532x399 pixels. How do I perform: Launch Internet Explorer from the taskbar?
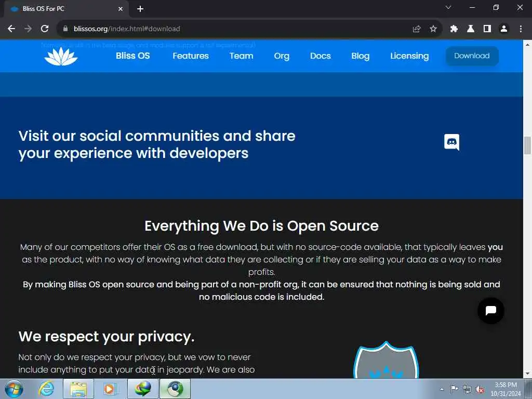[46, 389]
